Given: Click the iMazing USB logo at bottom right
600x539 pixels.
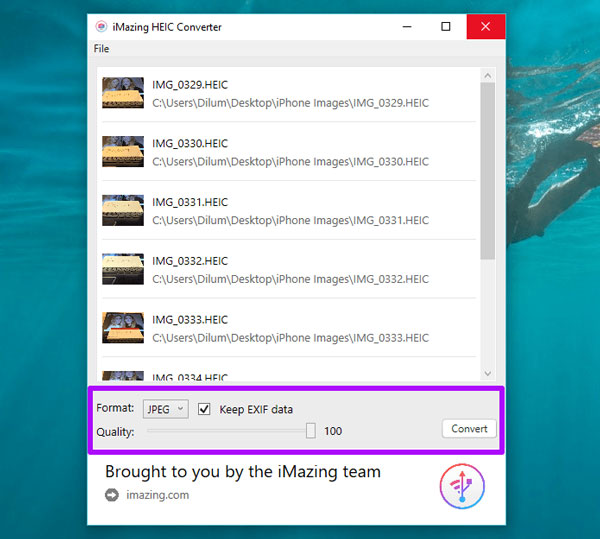Looking at the screenshot, I should pyautogui.click(x=462, y=486).
